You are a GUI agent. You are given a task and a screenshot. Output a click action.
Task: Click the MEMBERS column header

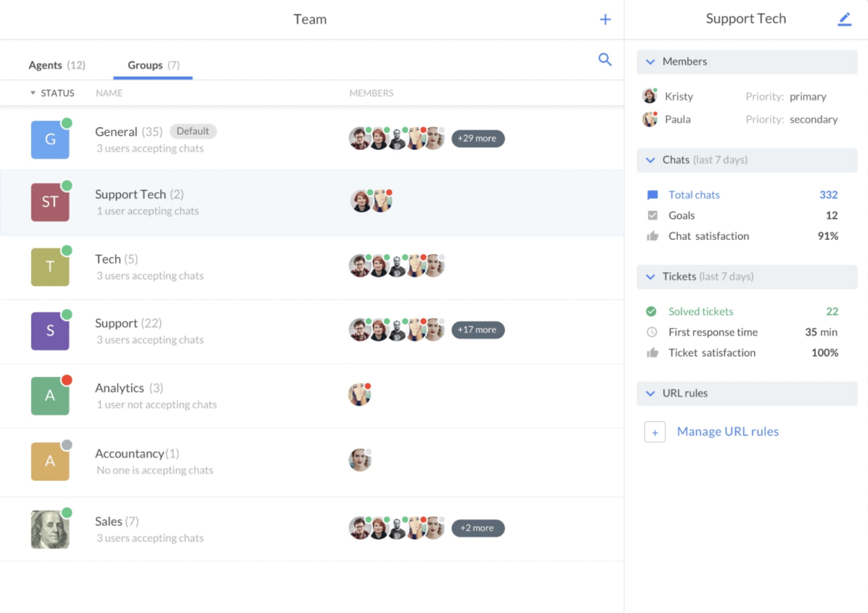pyautogui.click(x=371, y=93)
